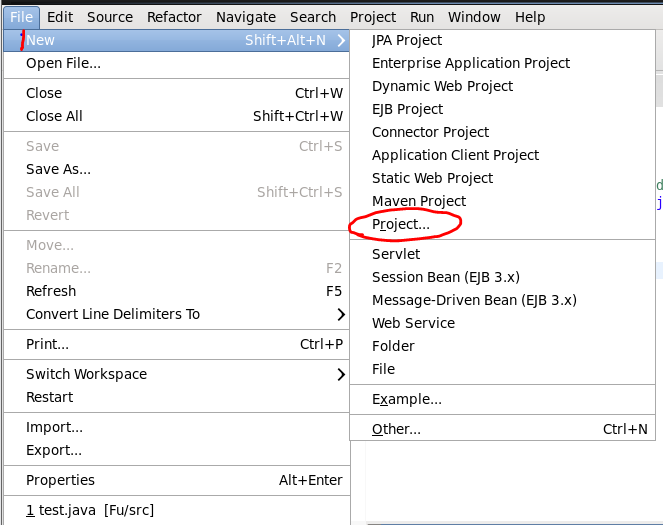Select Maven Project entry
The image size is (663, 525).
click(419, 201)
